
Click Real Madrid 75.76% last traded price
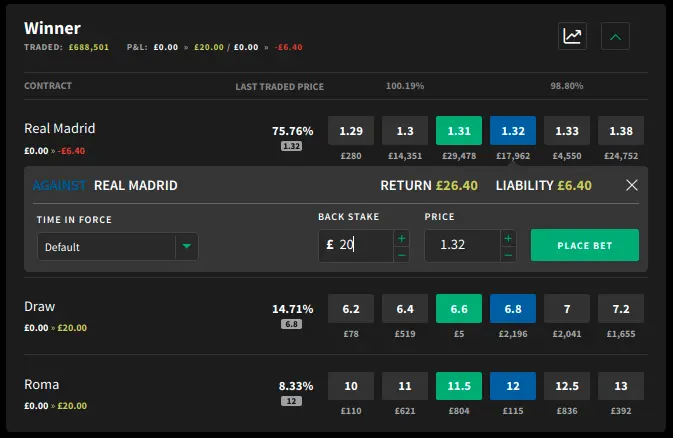click(x=292, y=131)
